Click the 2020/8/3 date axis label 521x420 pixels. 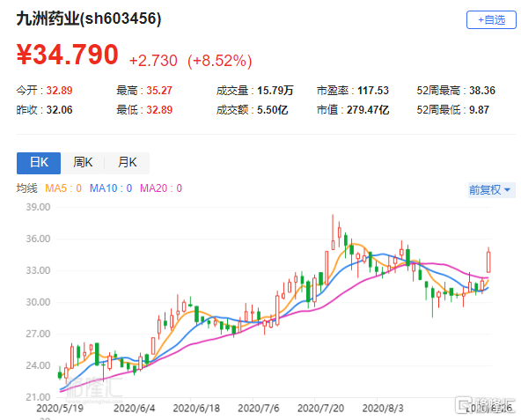tap(383, 409)
